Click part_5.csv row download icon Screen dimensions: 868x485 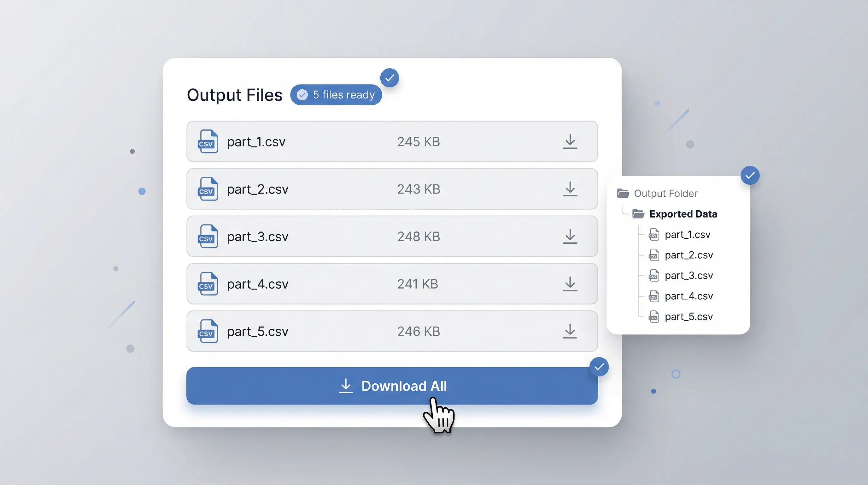tap(570, 331)
